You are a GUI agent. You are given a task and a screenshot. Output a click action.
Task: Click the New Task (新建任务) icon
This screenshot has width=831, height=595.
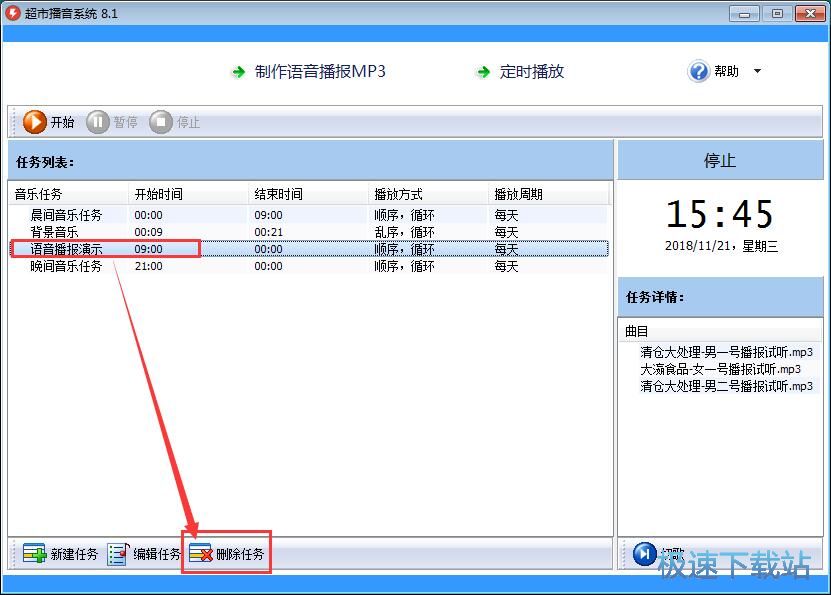34,554
